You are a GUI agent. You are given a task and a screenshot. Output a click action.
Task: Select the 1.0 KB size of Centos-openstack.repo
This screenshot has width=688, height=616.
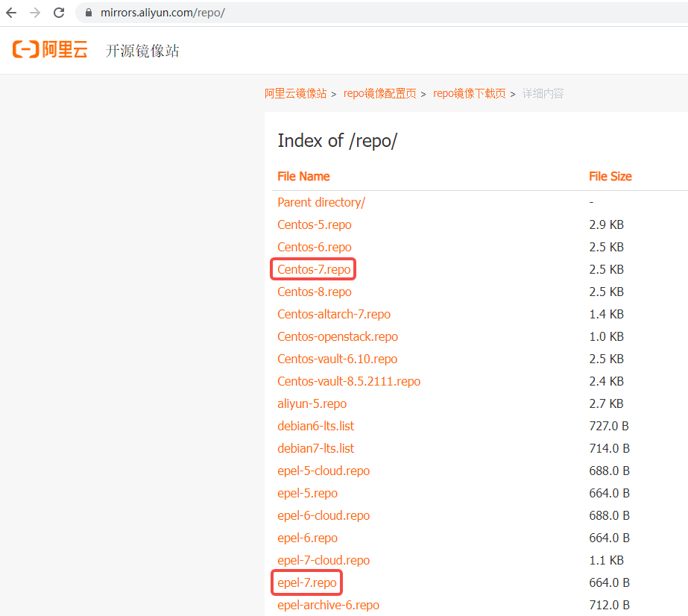[607, 337]
